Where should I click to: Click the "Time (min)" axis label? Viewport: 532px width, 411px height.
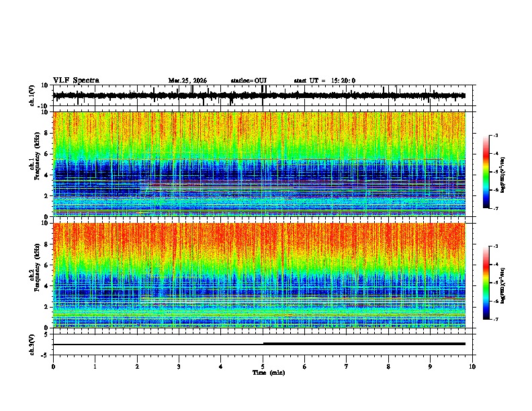tap(269, 373)
